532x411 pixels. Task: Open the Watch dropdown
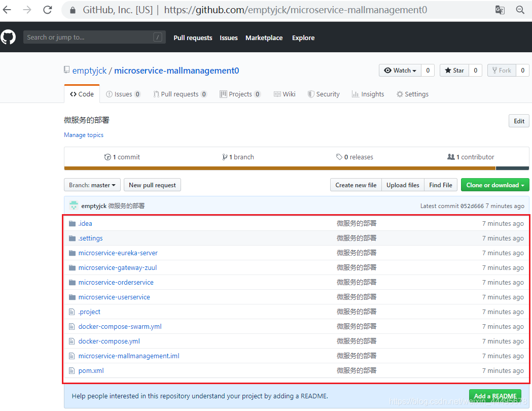(x=400, y=70)
